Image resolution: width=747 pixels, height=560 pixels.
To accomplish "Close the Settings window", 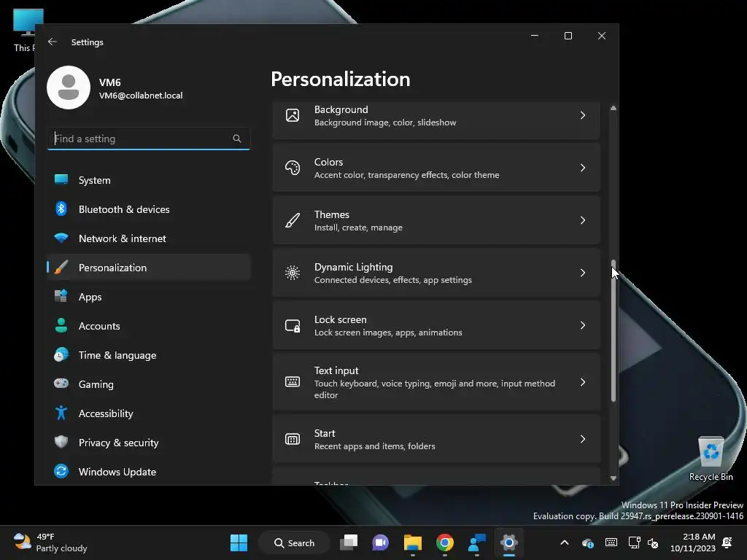I will coord(602,36).
